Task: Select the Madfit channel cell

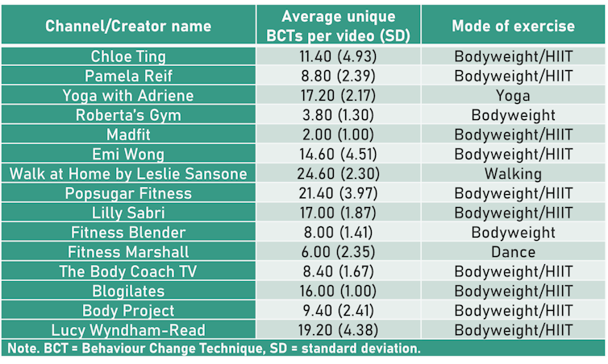Action: click(128, 134)
